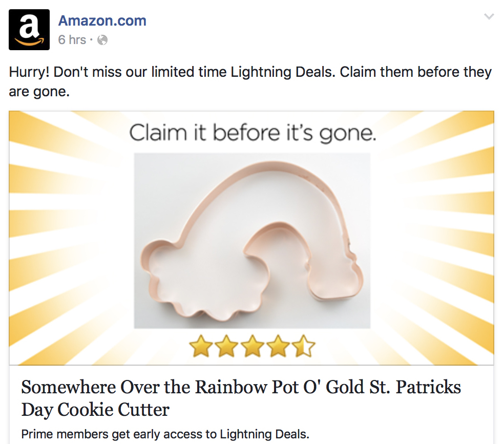The height and width of the screenshot is (444, 504).
Task: Click the Amazon logo profile picture
Action: click(29, 30)
